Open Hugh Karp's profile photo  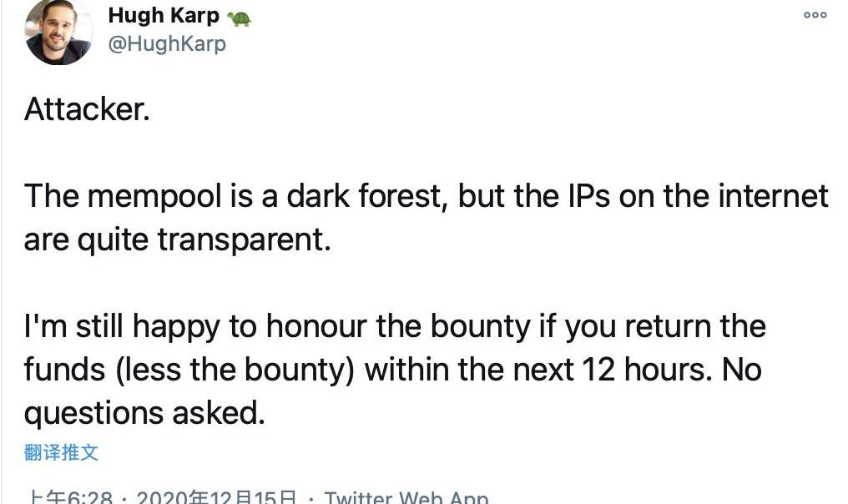coord(58,32)
